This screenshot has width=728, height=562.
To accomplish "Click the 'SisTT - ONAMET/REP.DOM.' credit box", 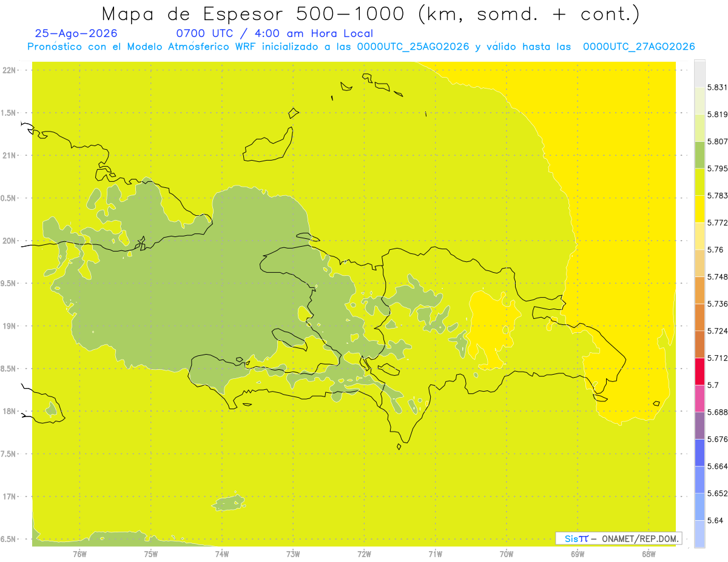I will [619, 538].
